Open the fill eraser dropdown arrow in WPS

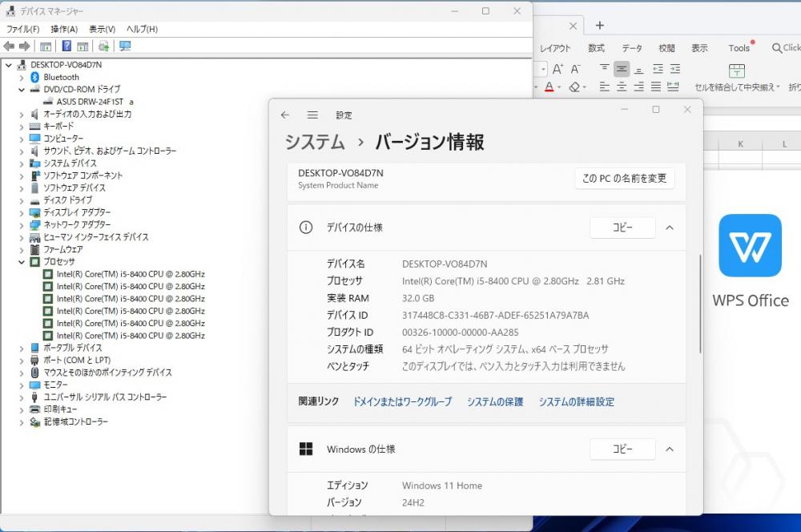click(585, 87)
